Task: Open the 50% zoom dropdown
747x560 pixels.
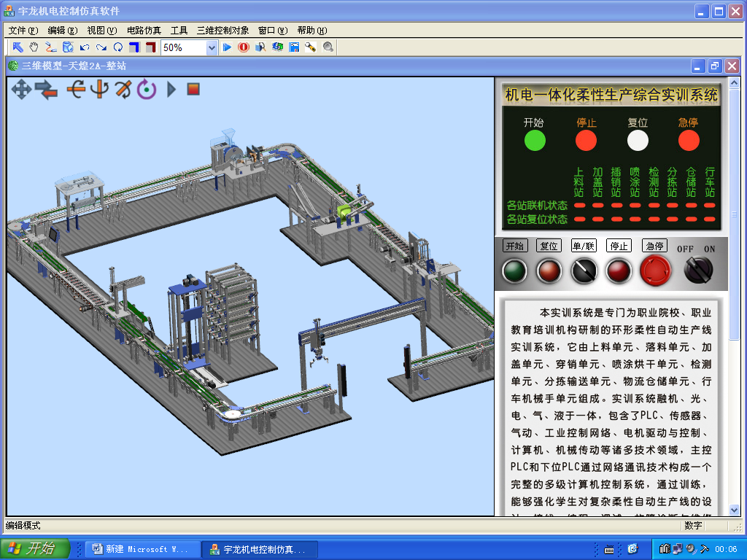Action: tap(212, 47)
